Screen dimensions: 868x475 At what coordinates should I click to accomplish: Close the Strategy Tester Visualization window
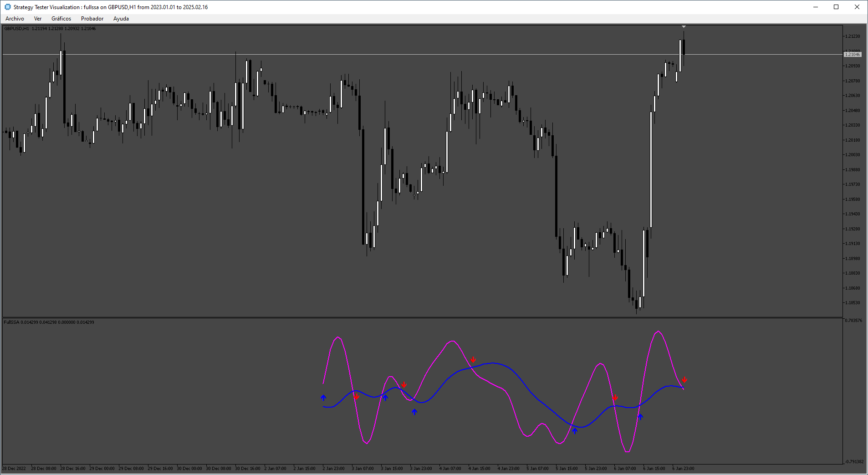(x=857, y=7)
